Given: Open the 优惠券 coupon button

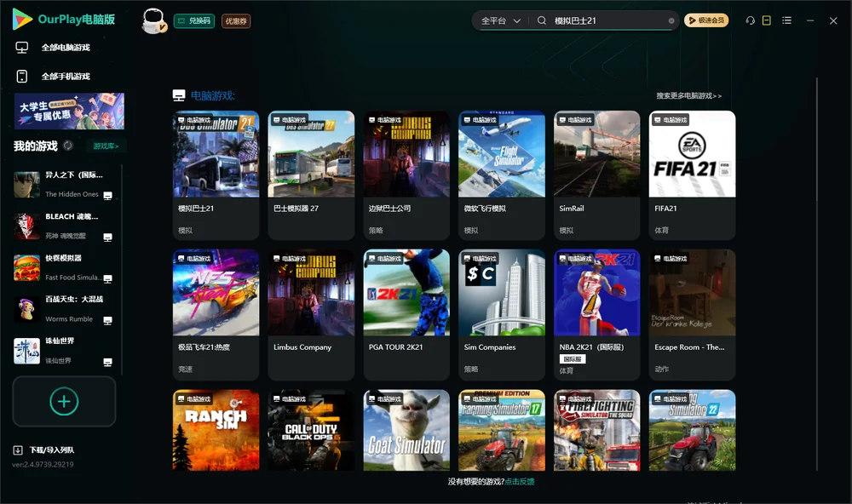Looking at the screenshot, I should [236, 21].
